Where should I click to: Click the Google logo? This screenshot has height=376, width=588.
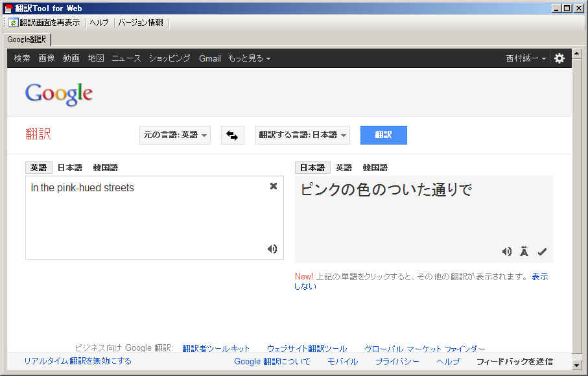tap(58, 95)
